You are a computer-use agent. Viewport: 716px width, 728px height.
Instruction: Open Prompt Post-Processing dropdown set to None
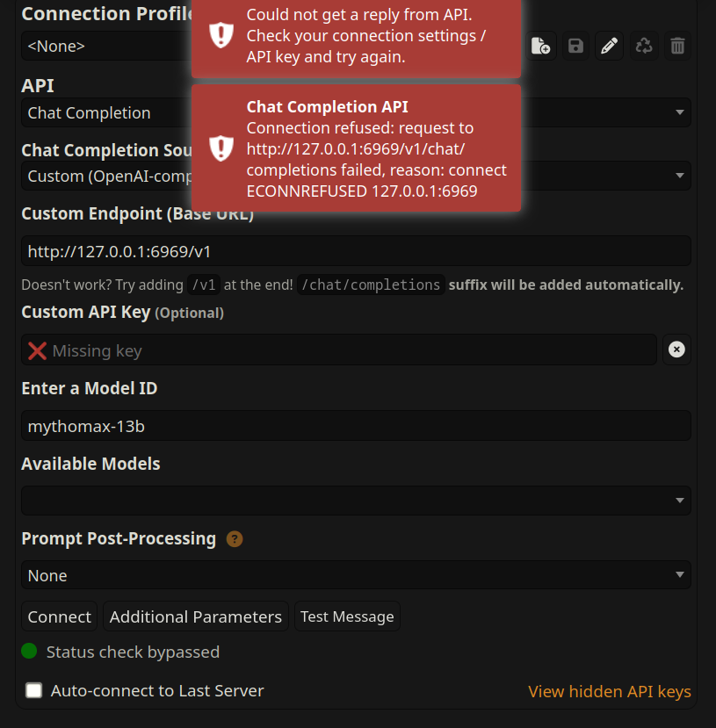[356, 575]
